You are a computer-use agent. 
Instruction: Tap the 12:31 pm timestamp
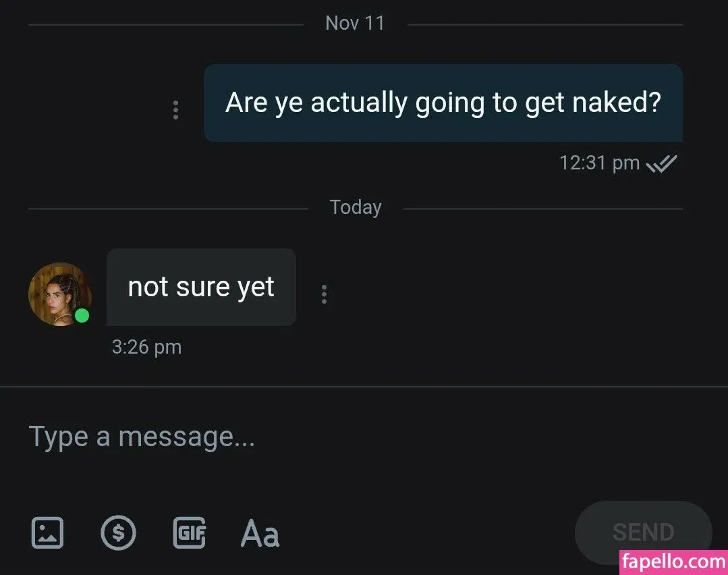click(x=599, y=163)
